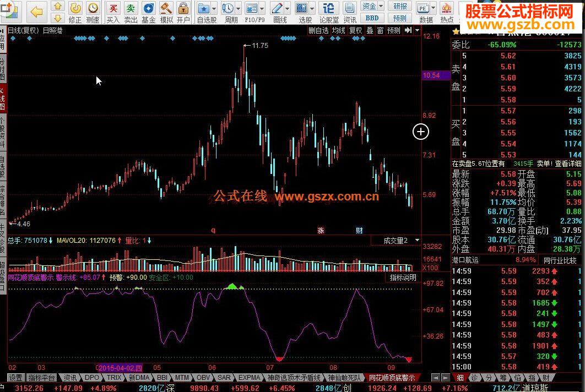
Task: Open the 自选股 watchlist star folder icon
Action: tap(204, 8)
